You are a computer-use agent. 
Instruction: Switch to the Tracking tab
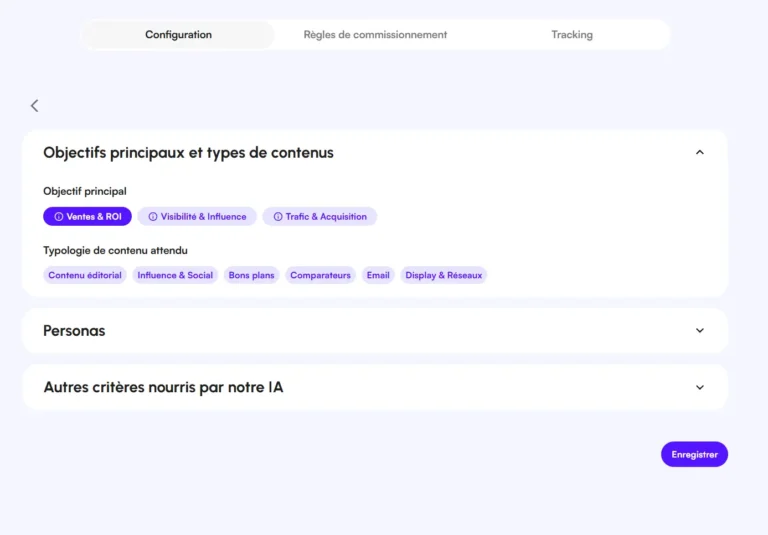(x=572, y=35)
